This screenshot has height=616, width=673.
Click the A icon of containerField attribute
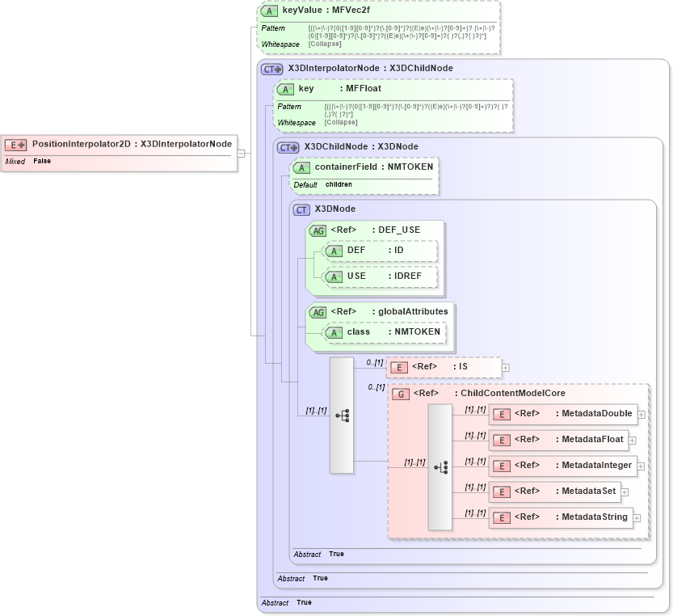pyautogui.click(x=301, y=168)
